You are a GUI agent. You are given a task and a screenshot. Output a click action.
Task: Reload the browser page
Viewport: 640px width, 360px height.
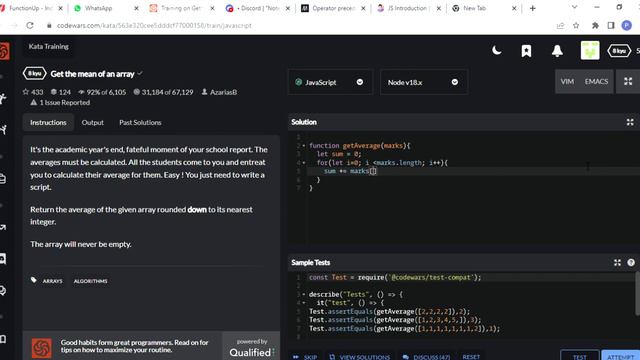(x=30, y=25)
